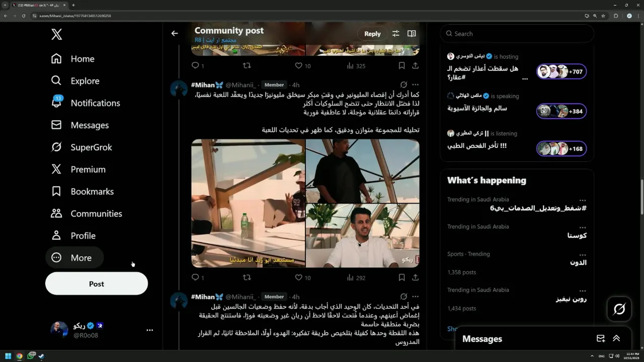Open Grok floating button
The image size is (644, 362).
click(x=619, y=309)
